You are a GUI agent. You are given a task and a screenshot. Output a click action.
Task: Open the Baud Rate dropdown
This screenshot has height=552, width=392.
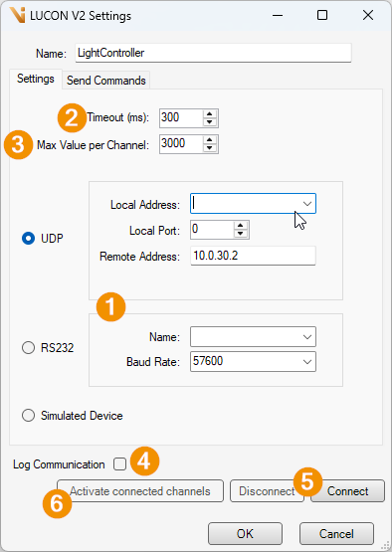pyautogui.click(x=307, y=362)
